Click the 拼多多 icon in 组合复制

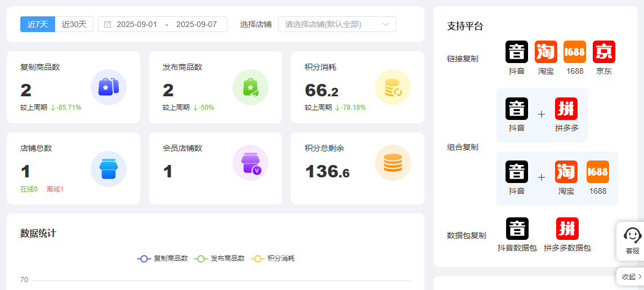tap(566, 109)
